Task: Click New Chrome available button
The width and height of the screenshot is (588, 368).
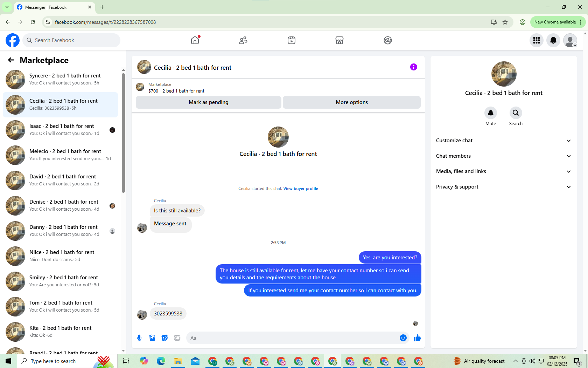Action: pos(555,22)
